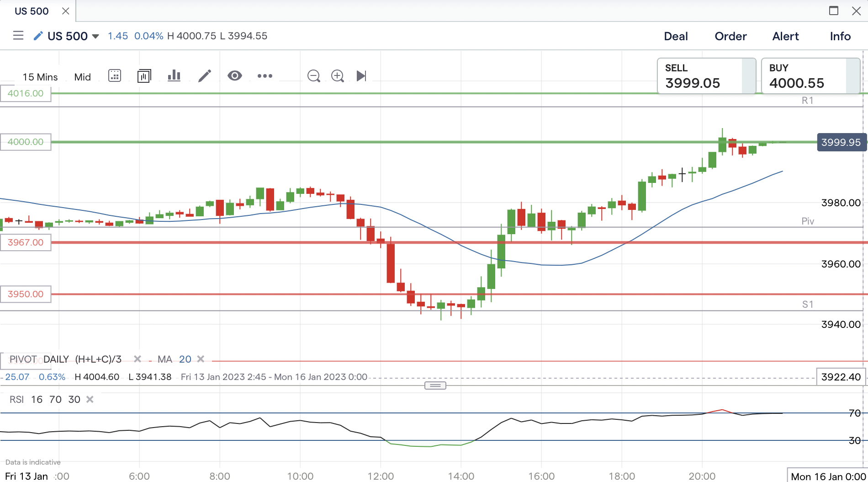Expand the US 500 market dropdown
The image size is (868, 482).
click(x=95, y=36)
